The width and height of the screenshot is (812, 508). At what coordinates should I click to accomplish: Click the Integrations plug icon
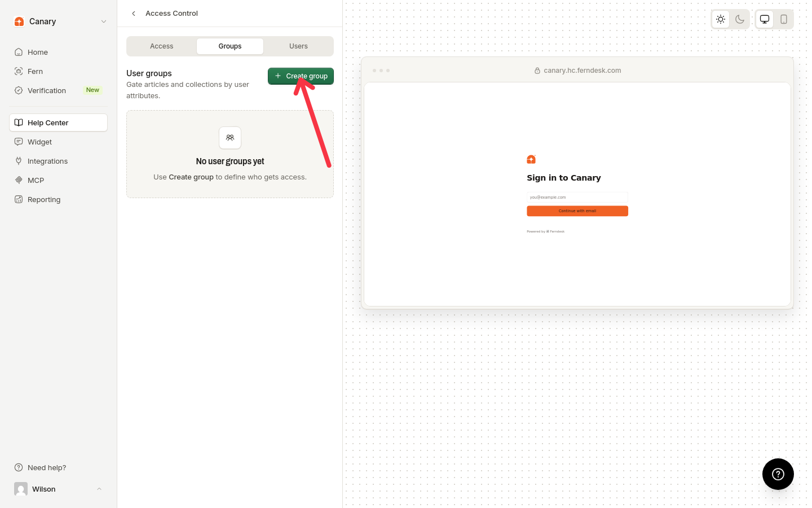point(19,161)
